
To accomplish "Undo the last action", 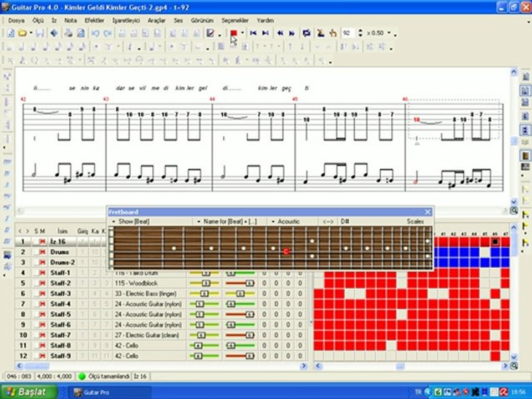I will 95,33.
